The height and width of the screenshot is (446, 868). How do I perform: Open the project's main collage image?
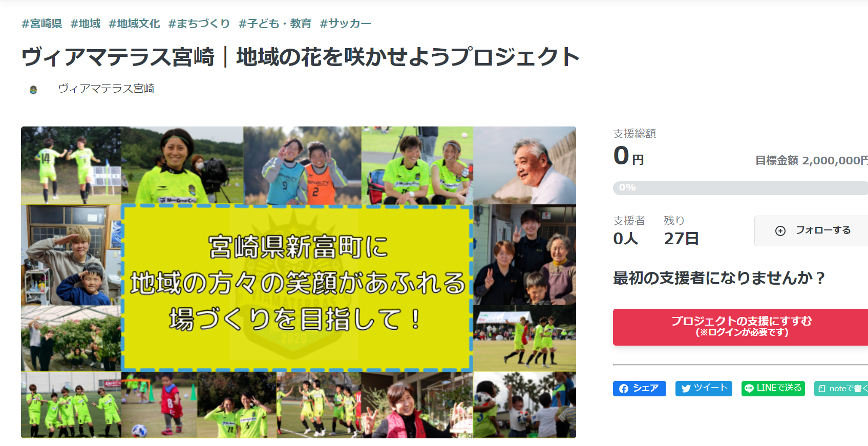pos(299,282)
